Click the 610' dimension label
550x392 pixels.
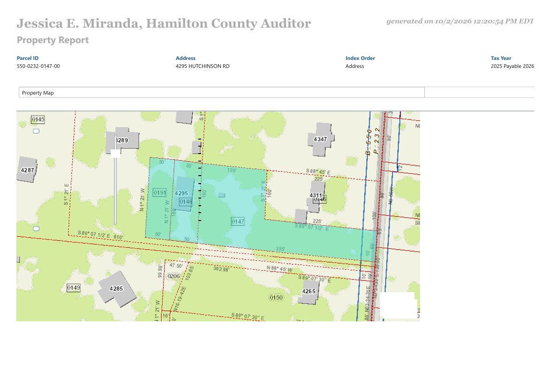pos(118,237)
